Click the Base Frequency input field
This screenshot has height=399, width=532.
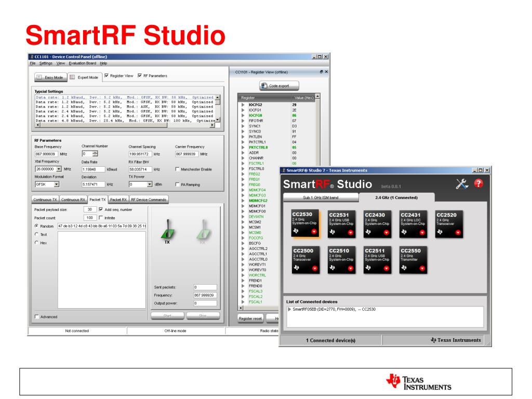[46, 154]
